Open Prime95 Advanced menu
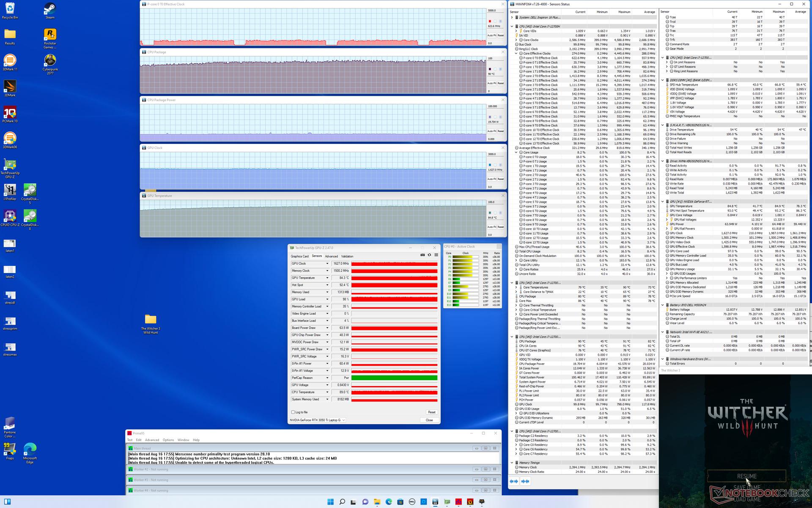Image resolution: width=812 pixels, height=508 pixels. click(x=152, y=440)
